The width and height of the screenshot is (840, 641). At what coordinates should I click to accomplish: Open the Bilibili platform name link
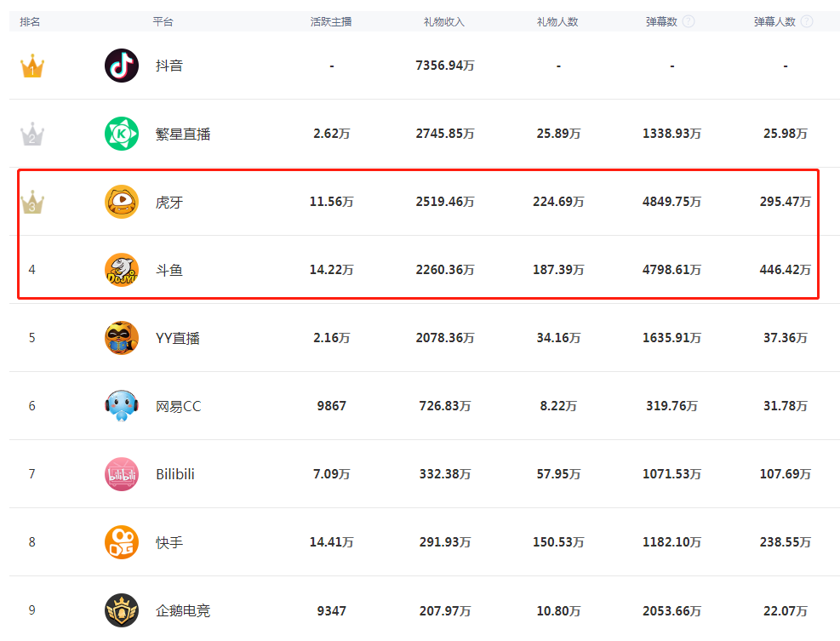coord(175,474)
